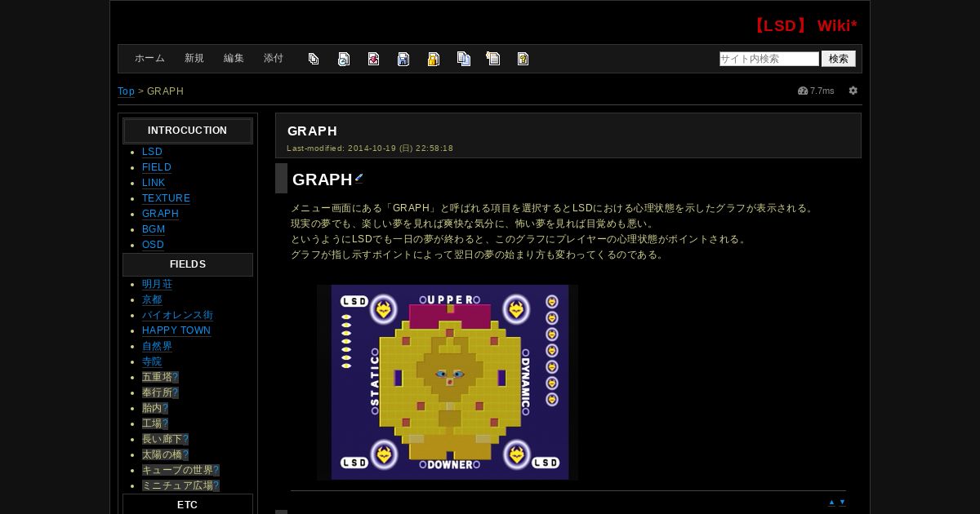Focus the サイト内検索 search field
The height and width of the screenshot is (514, 980).
[x=769, y=59]
